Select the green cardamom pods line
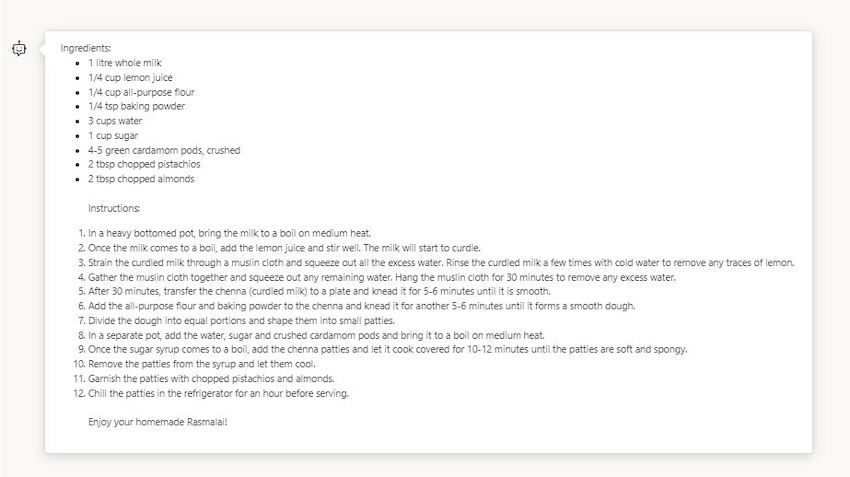The image size is (850, 477). click(x=164, y=150)
